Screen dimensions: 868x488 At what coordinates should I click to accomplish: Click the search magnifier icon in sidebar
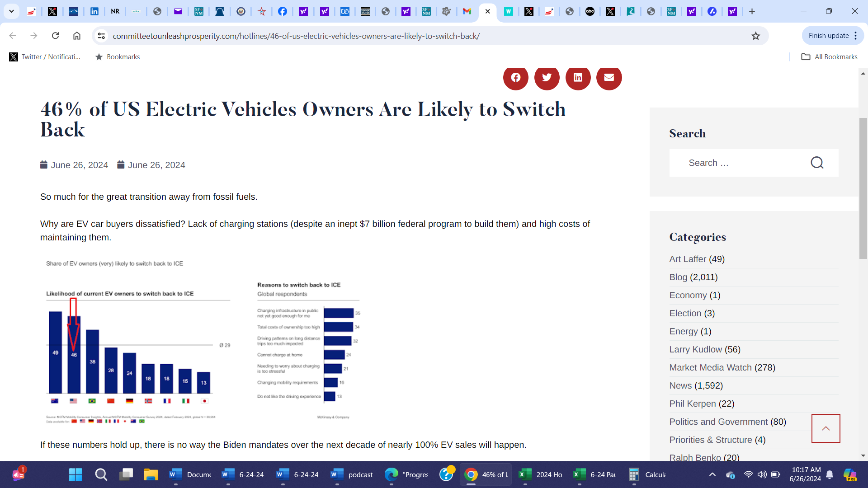coord(817,163)
